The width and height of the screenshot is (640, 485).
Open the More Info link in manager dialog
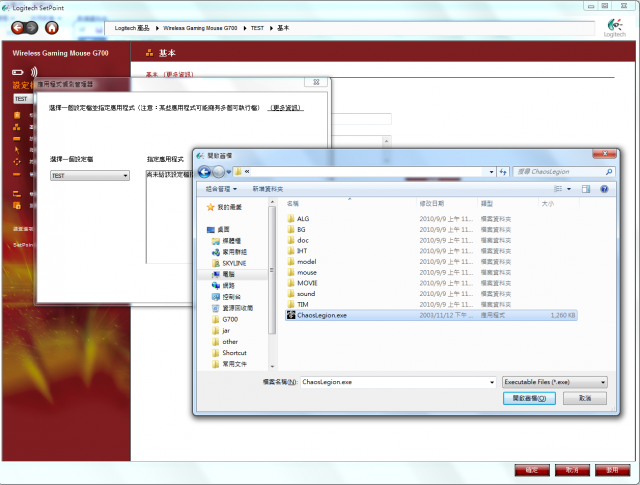(x=286, y=108)
